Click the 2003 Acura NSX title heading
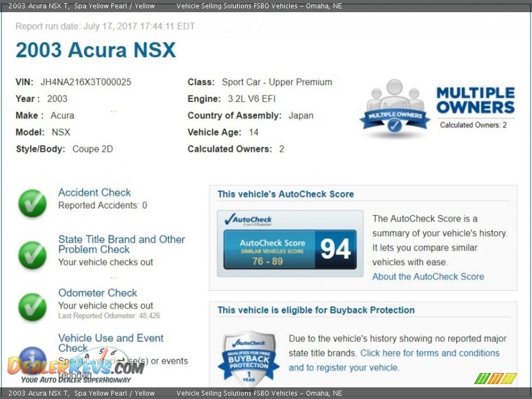Image resolution: width=532 pixels, height=399 pixels. [96, 50]
